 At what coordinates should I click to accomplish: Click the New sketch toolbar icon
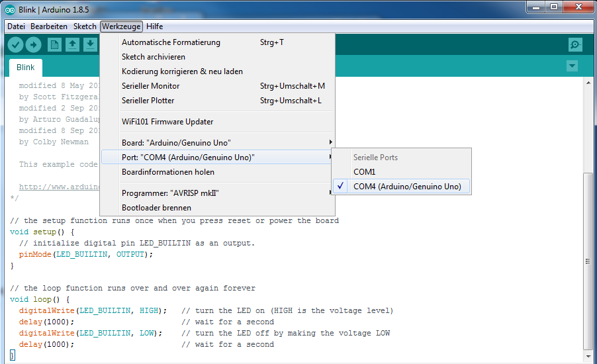[55, 45]
